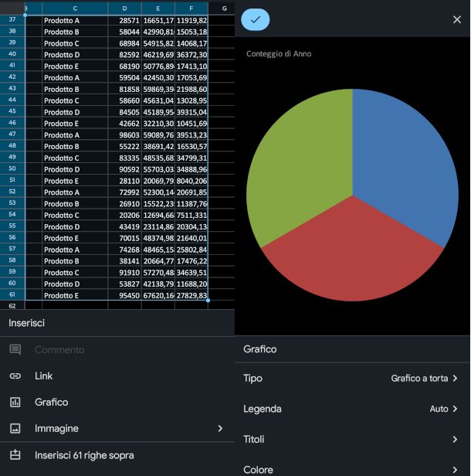Viewport: 471px width, 476px height.
Task: Click the insert rows above icon
Action: tap(15, 454)
